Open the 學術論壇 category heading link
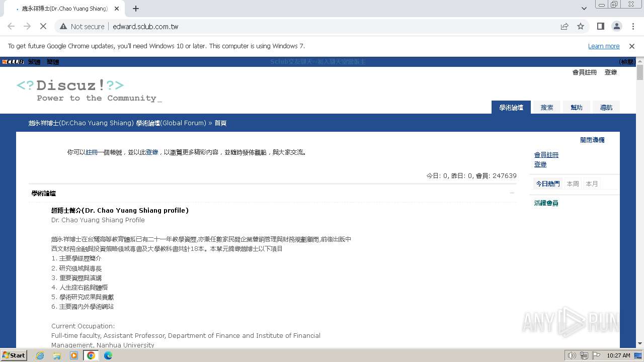Screen dimensions: 644x362 44,193
